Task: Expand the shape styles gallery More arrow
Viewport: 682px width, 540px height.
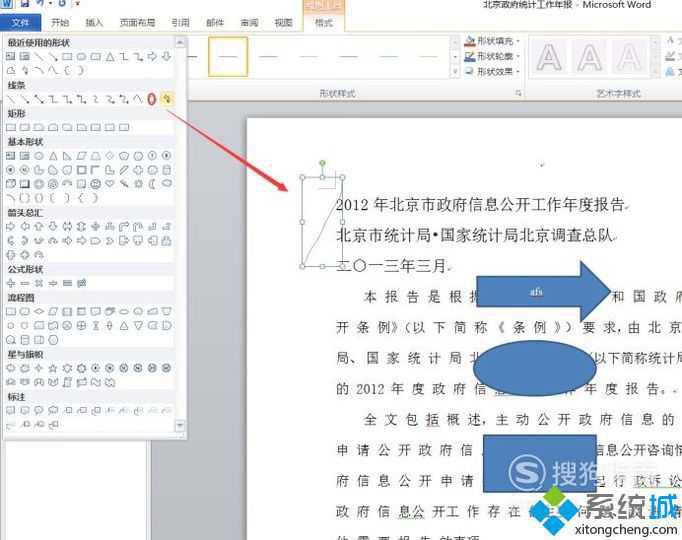Action: 455,71
